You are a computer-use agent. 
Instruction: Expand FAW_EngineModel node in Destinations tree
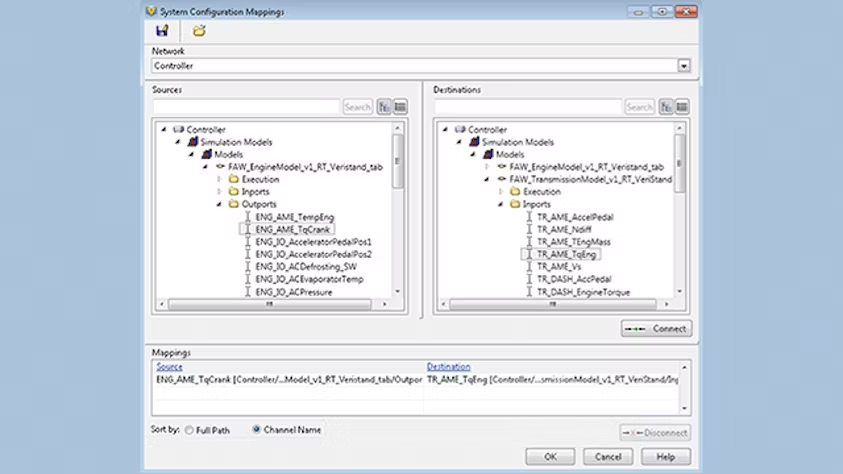[487, 167]
